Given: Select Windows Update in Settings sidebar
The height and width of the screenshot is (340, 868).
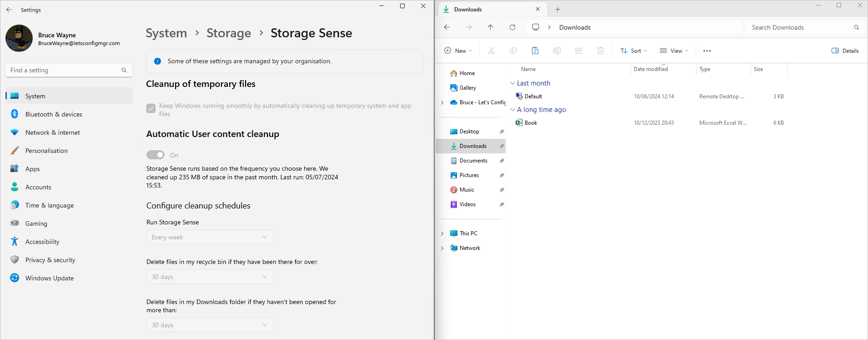Looking at the screenshot, I should coord(49,278).
